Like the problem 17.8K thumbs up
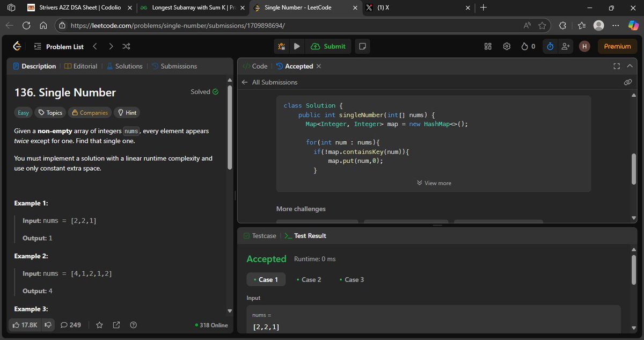 pos(24,325)
